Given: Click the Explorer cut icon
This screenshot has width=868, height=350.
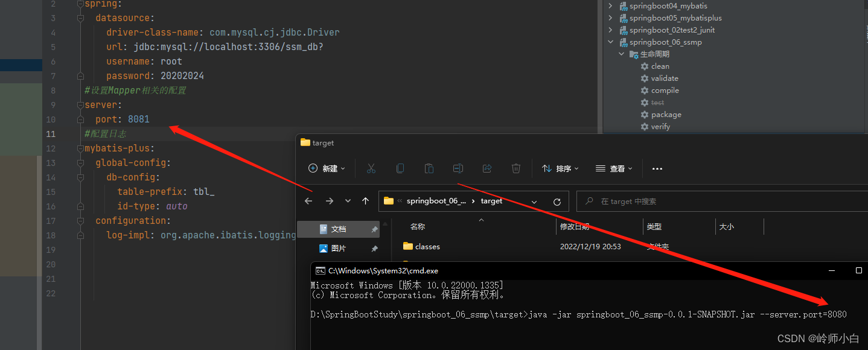Looking at the screenshot, I should (x=371, y=168).
